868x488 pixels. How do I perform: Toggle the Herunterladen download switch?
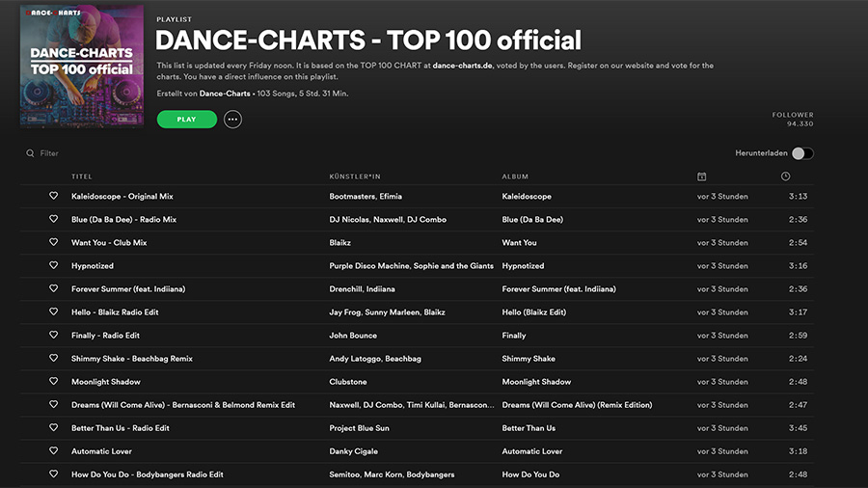(802, 153)
